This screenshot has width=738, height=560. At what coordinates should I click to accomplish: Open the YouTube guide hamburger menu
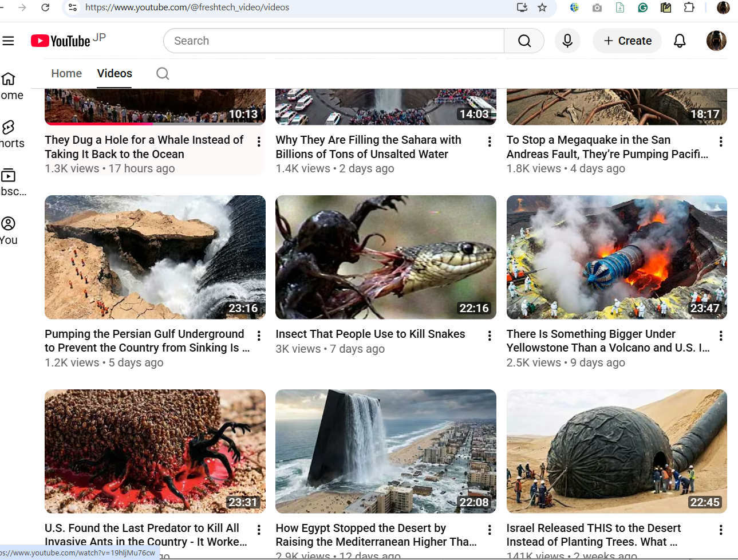point(8,41)
